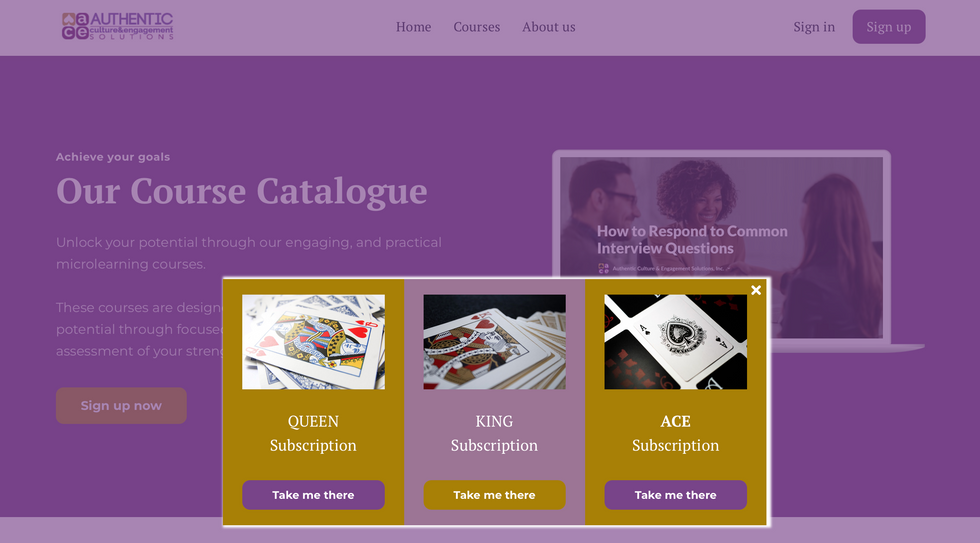Open the Courses menu item
Screen dimensions: 980x543
(x=476, y=27)
